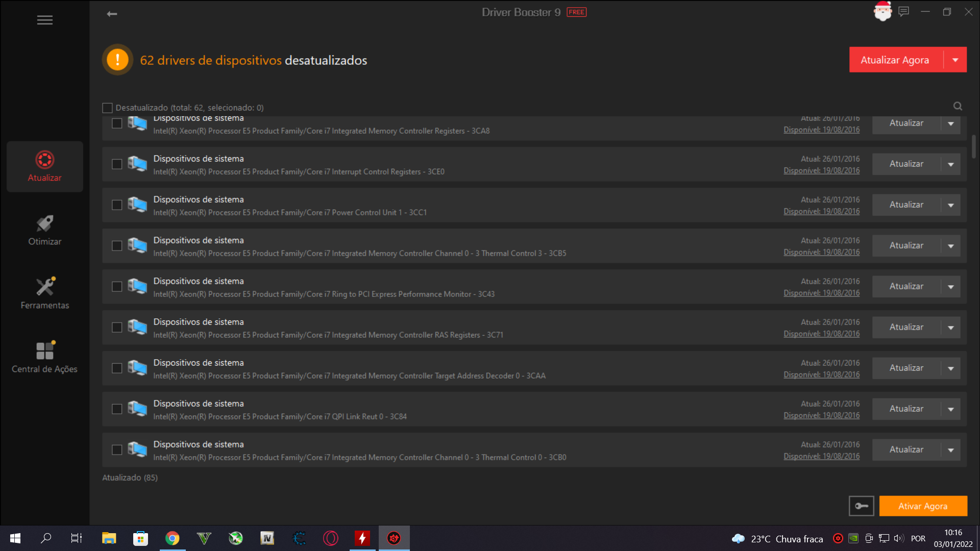
Task: Open the Opera browser taskbar icon
Action: point(331,538)
